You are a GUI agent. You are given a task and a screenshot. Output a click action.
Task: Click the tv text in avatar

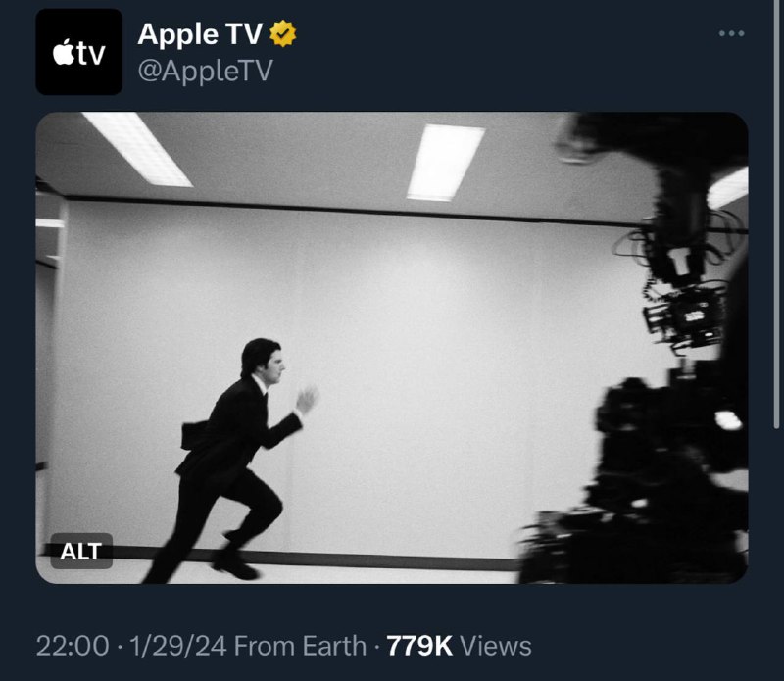pyautogui.click(x=92, y=54)
